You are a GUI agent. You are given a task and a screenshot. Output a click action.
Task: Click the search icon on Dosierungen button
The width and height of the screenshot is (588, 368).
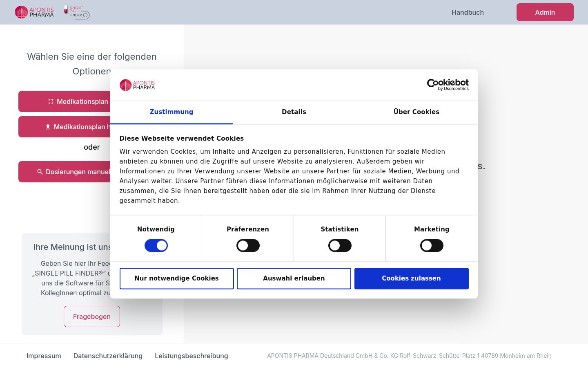[x=40, y=172]
